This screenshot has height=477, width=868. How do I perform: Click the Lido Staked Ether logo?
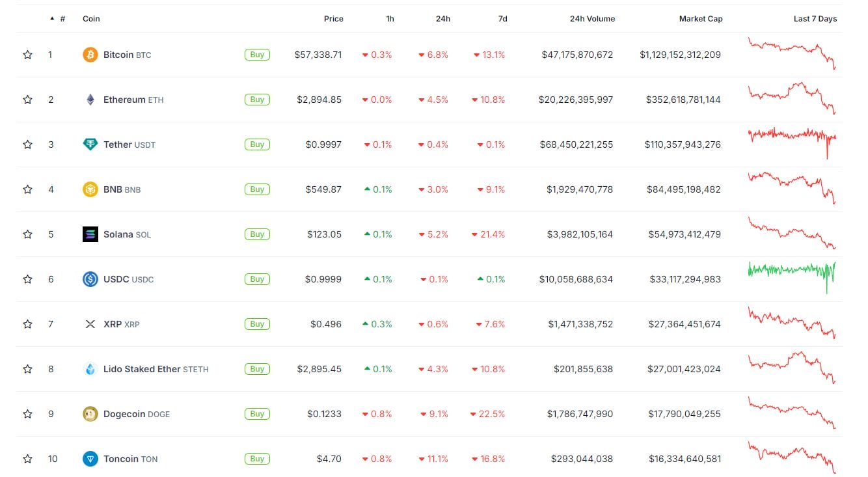(90, 369)
